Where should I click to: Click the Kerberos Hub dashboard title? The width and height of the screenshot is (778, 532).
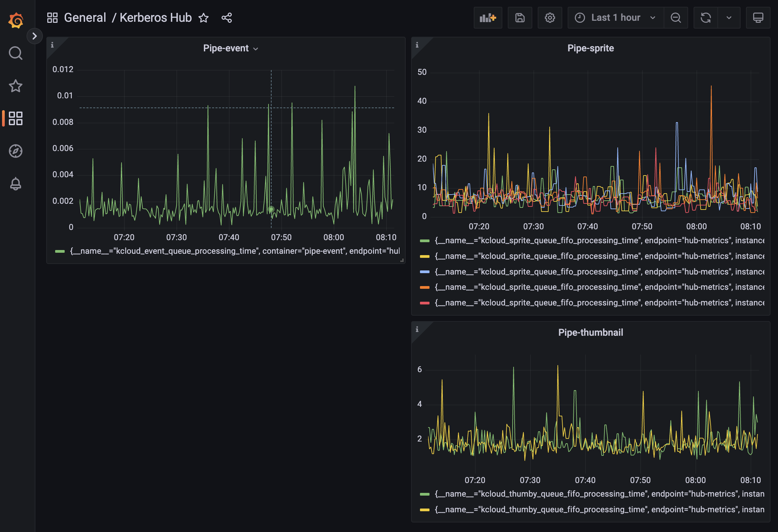(156, 18)
